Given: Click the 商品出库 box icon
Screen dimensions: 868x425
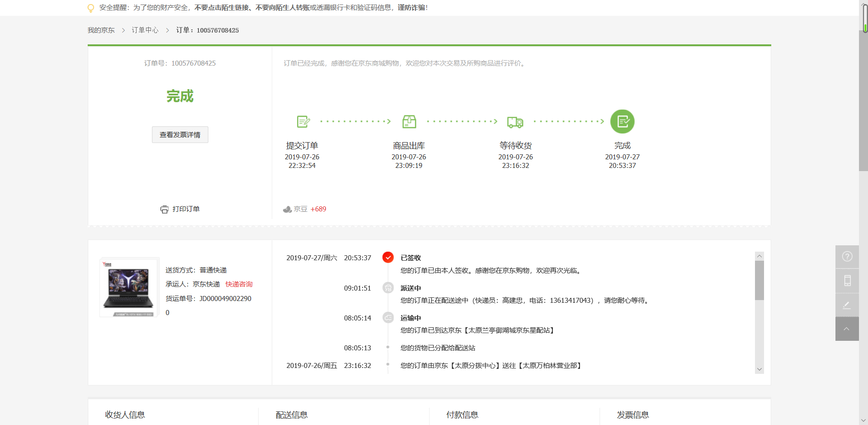Looking at the screenshot, I should point(409,121).
